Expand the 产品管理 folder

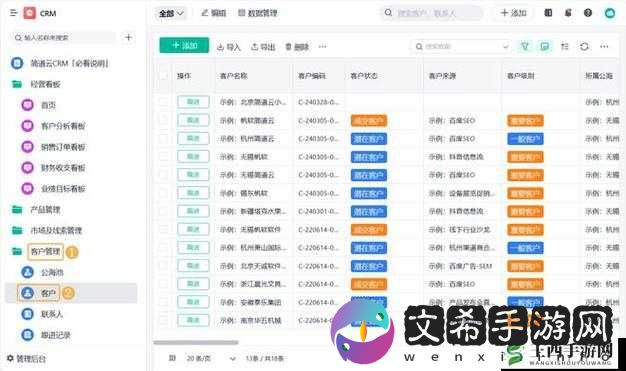(x=17, y=209)
